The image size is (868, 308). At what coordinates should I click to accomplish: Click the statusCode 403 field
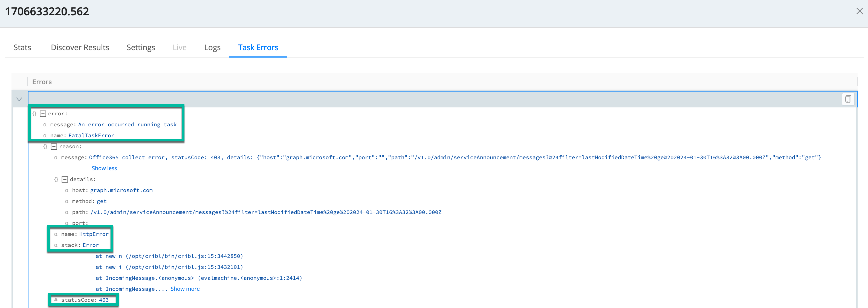(85, 300)
